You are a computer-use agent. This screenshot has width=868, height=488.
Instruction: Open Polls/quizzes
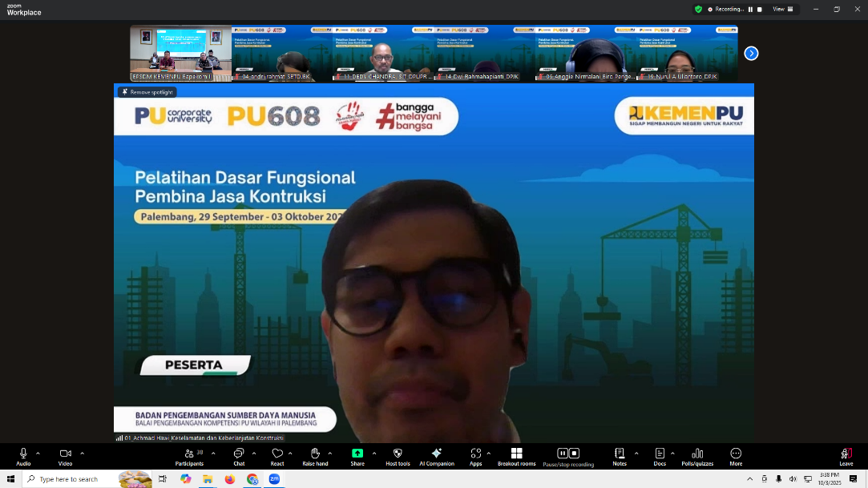click(x=696, y=454)
